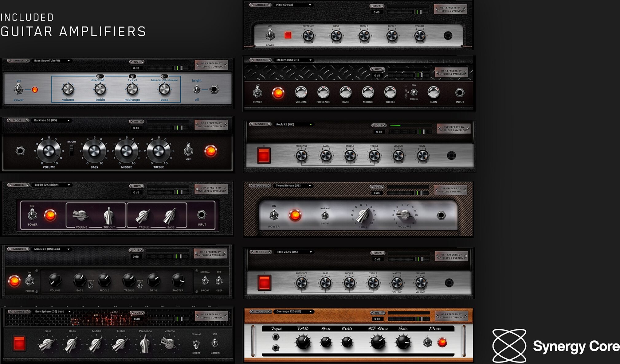Flip the Overange 120 power switch
This screenshot has height=364, width=620.
tap(427, 342)
